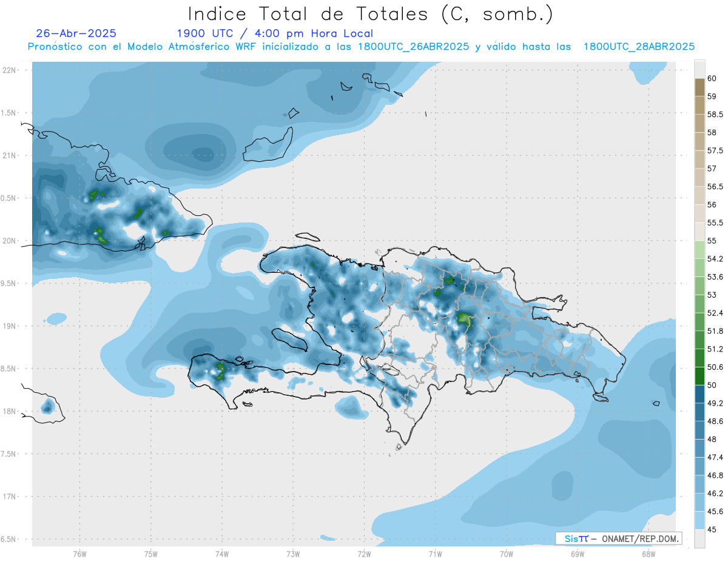
Task: Click the dark green swatch between 50 and 50.6
Action: (x=699, y=376)
